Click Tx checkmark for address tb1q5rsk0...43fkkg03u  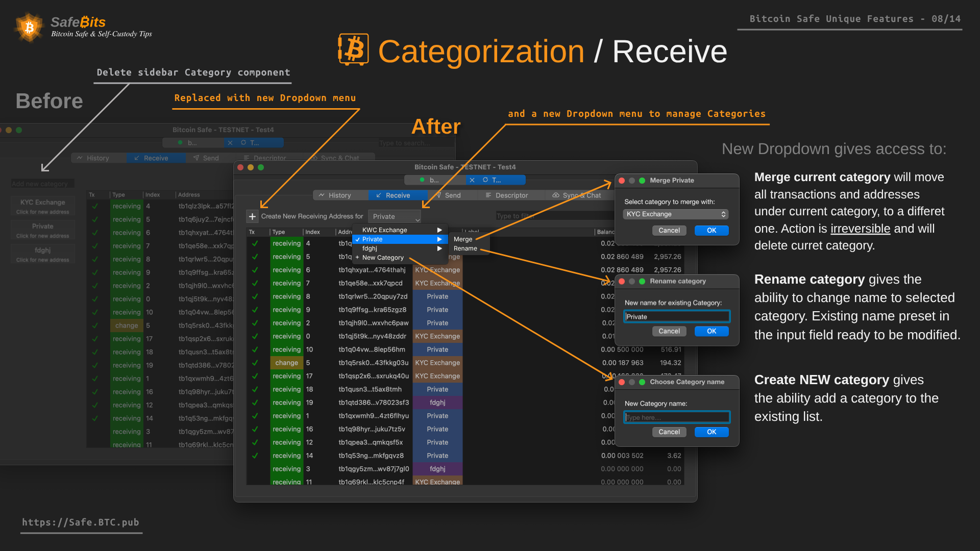[255, 363]
